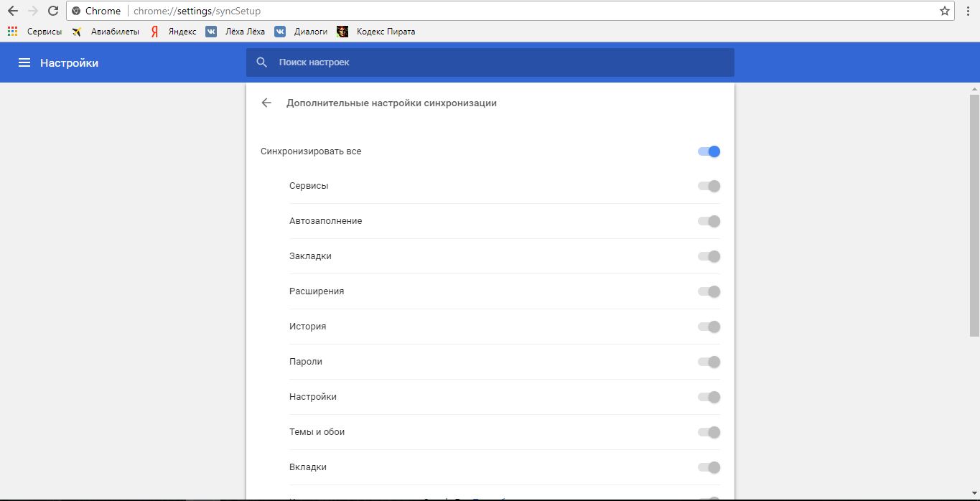Open Chrome's three-dot menu
Viewport: 980px width, 501px height.
click(x=968, y=11)
